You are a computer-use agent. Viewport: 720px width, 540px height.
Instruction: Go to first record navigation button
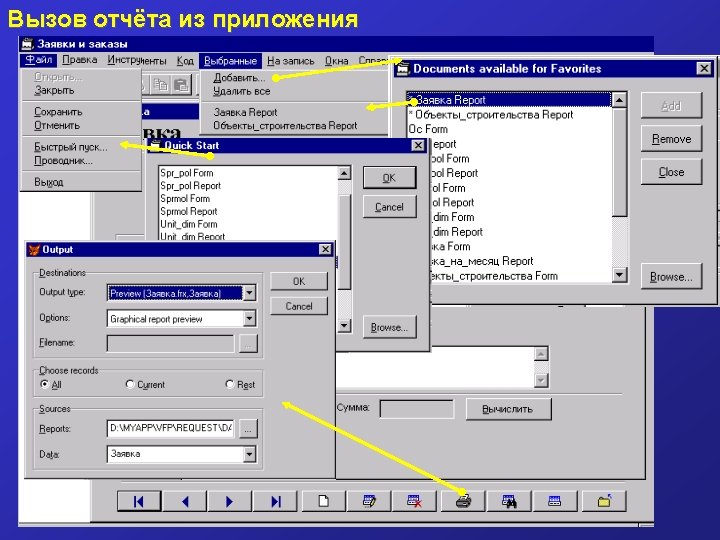click(139, 501)
